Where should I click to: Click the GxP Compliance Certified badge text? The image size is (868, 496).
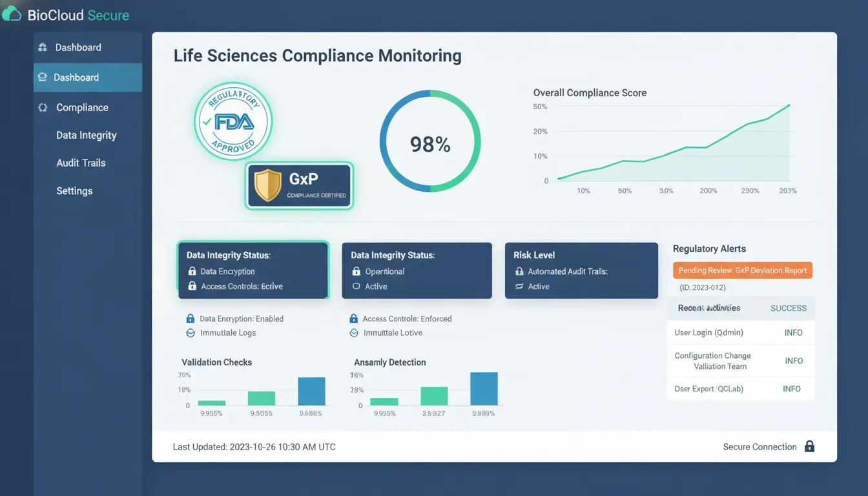[316, 195]
